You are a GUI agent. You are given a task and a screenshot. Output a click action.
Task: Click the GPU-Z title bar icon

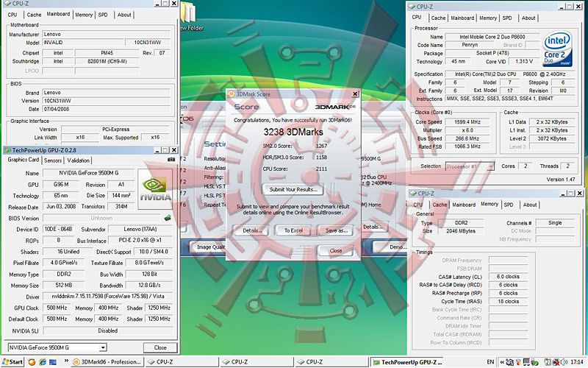coord(7,150)
